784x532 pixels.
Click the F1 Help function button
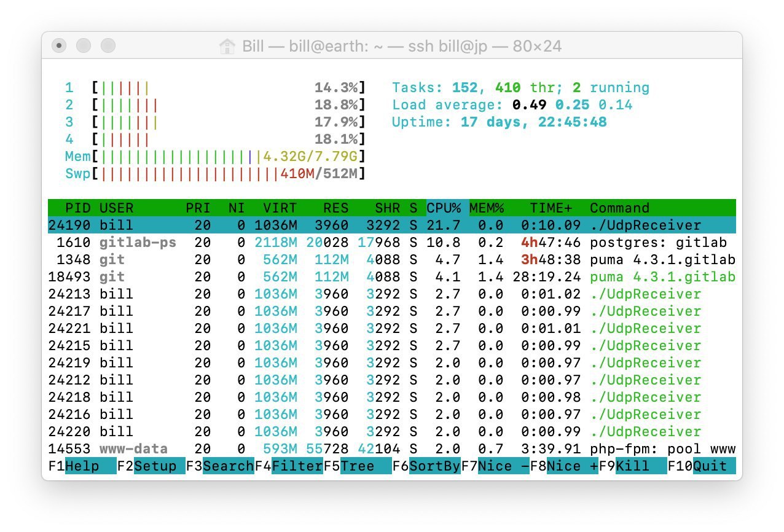pyautogui.click(x=82, y=466)
